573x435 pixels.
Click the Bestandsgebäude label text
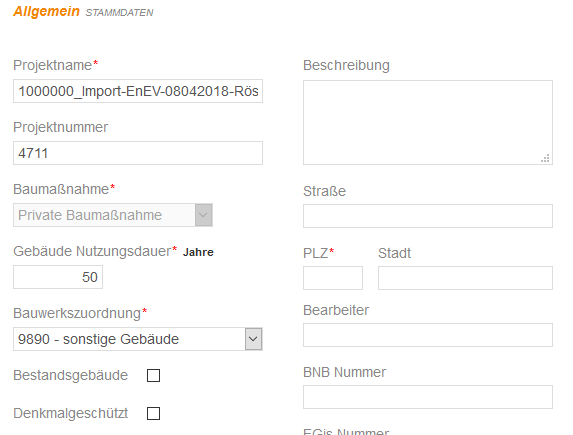click(71, 375)
